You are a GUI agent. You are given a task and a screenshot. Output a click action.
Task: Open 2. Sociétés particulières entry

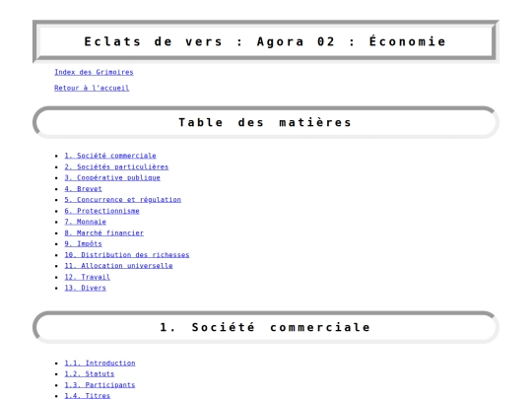pyautogui.click(x=116, y=166)
